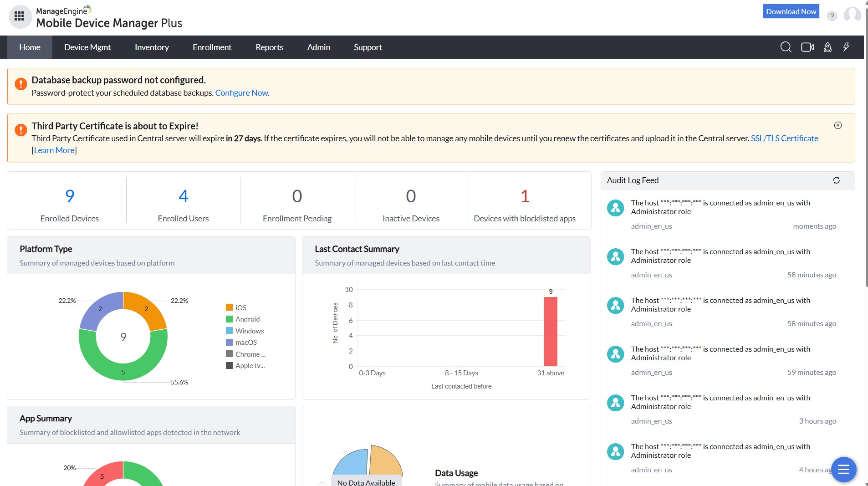Click the '3 hours ago' timestamp
Image resolution: width=868 pixels, height=486 pixels.
point(817,421)
